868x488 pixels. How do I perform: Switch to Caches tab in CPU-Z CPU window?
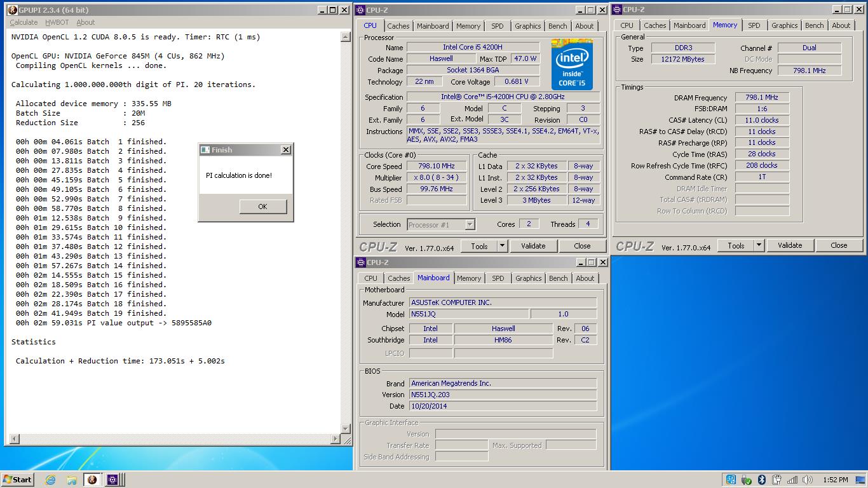398,26
